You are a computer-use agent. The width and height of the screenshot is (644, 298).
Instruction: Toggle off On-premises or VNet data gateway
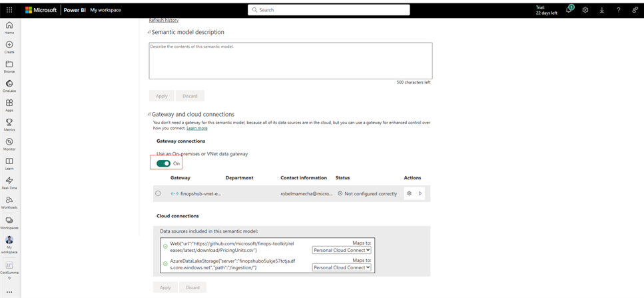pyautogui.click(x=163, y=163)
